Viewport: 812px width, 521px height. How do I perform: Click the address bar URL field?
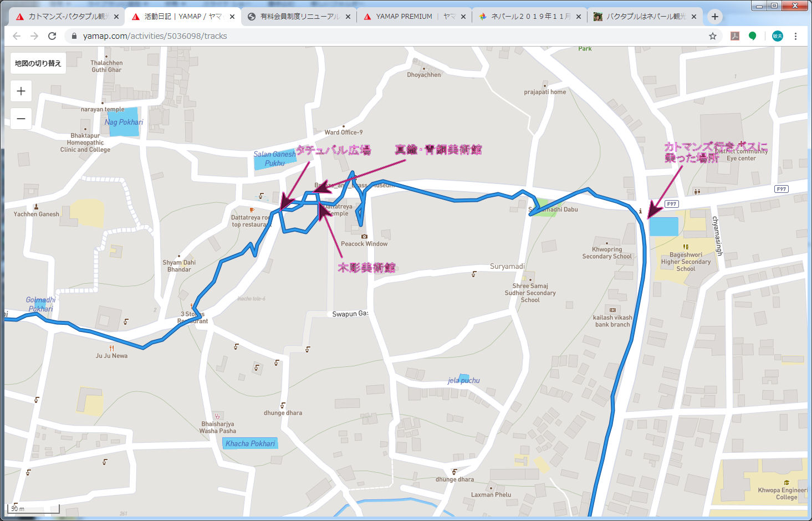(x=388, y=36)
